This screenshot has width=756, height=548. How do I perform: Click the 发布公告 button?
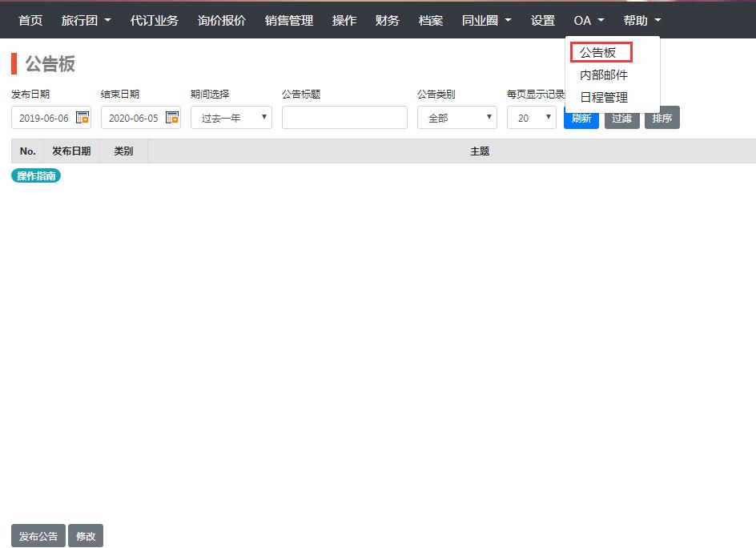pyautogui.click(x=38, y=535)
